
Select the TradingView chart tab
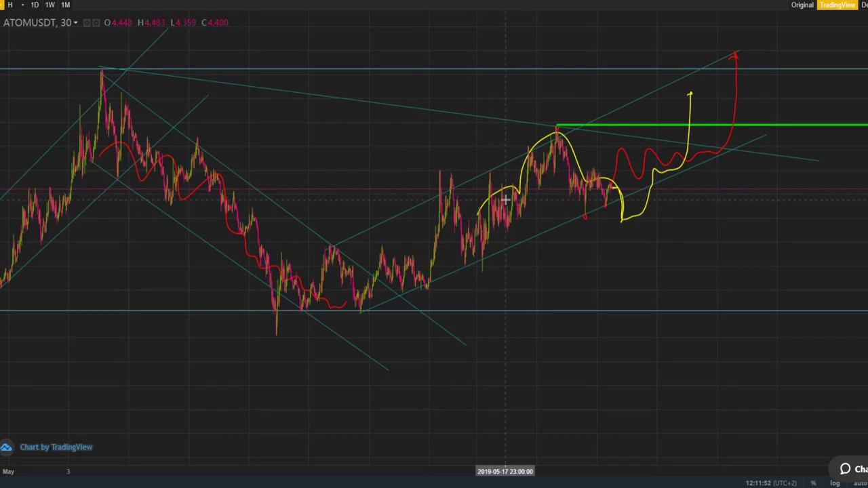point(837,5)
